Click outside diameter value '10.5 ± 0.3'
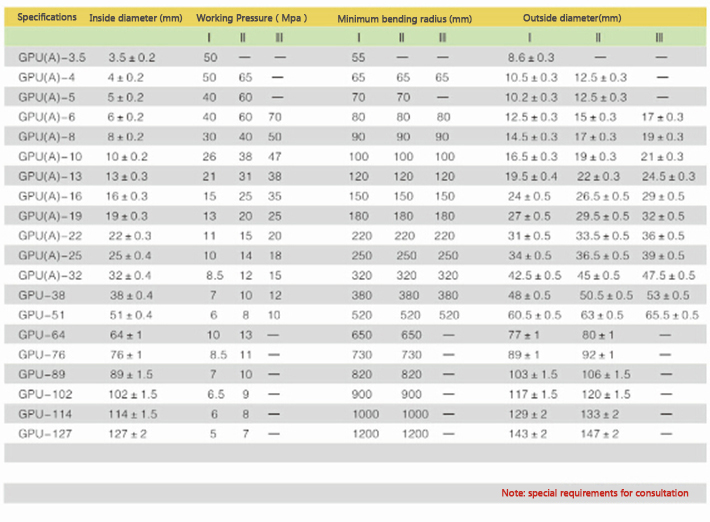The height and width of the screenshot is (522, 710). click(532, 77)
